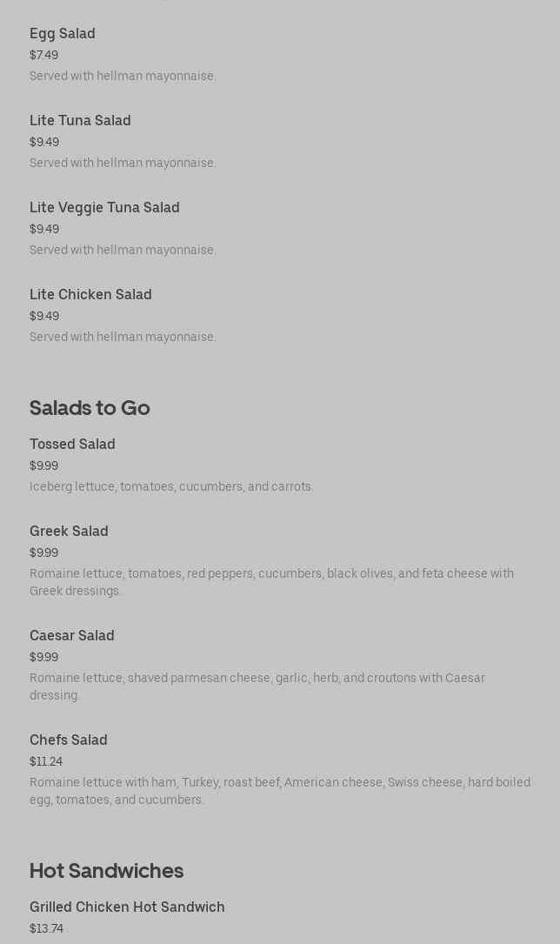The width and height of the screenshot is (560, 944).
Task: Select the Tossed Salad item
Action: tap(72, 444)
